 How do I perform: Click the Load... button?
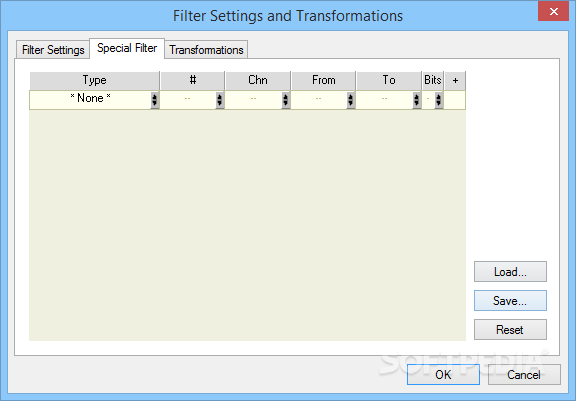[x=510, y=272]
